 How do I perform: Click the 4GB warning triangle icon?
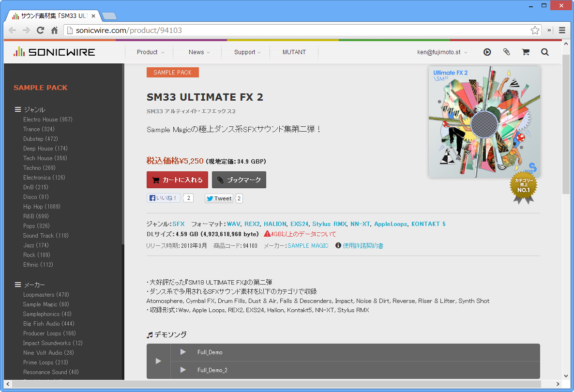267,234
